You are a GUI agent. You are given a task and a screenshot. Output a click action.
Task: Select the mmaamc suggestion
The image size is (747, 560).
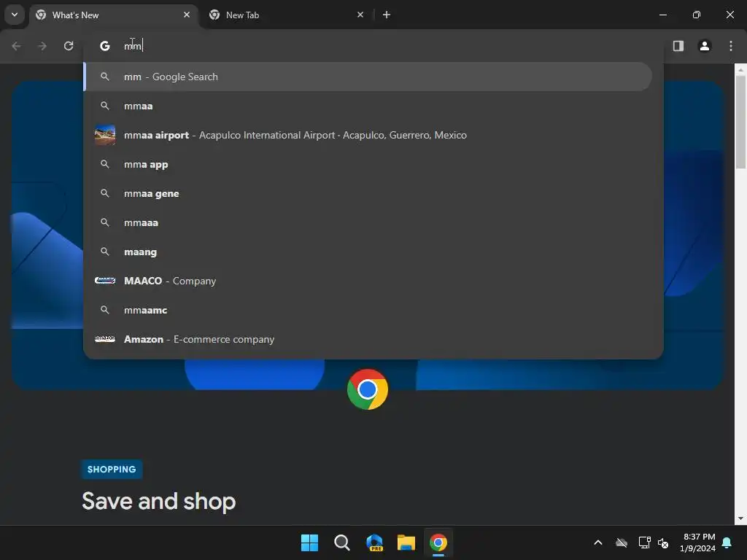click(368, 310)
